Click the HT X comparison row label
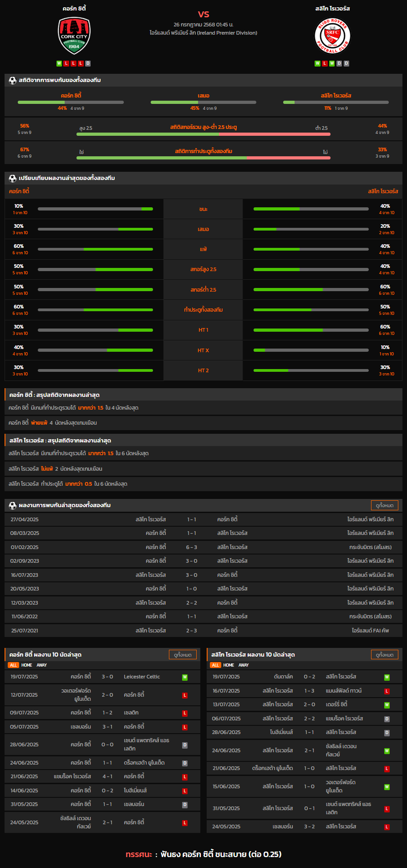The image size is (407, 868). (x=203, y=350)
